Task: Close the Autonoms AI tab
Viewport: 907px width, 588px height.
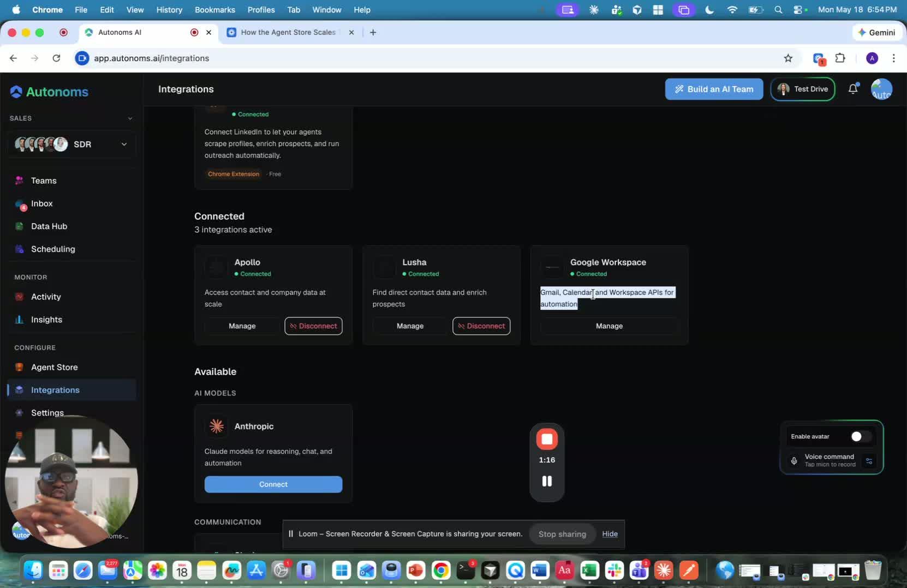Action: click(208, 33)
